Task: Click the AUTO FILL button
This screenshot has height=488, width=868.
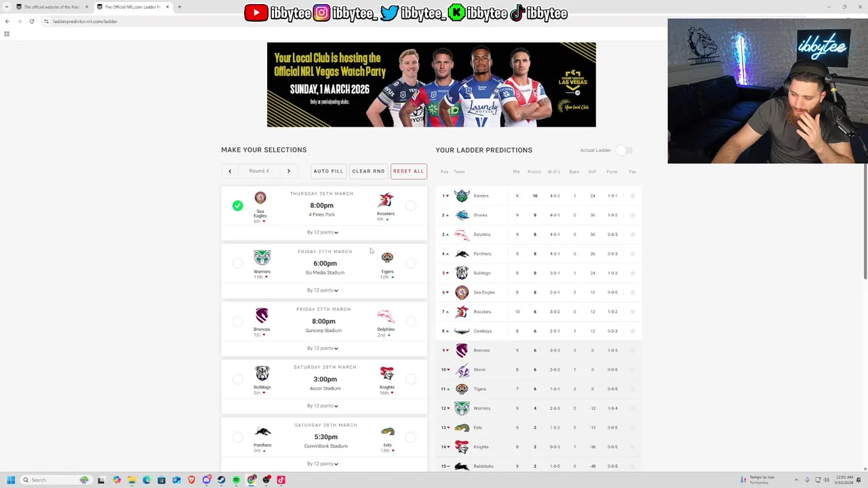Action: click(328, 171)
